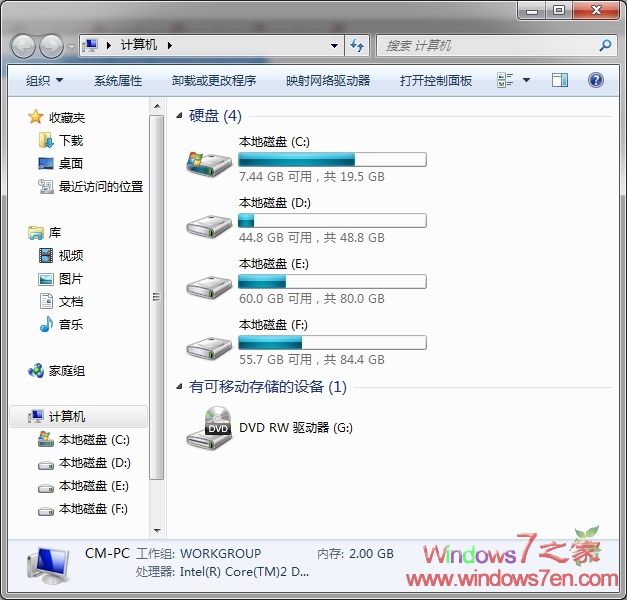This screenshot has width=627, height=600.
Task: Select the F: drive icon
Action: (209, 348)
